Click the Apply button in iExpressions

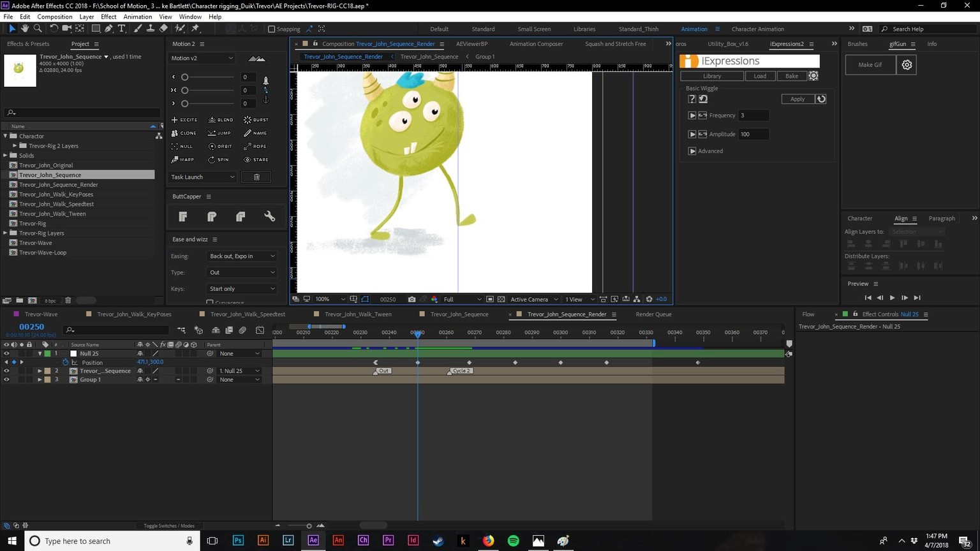pyautogui.click(x=798, y=99)
